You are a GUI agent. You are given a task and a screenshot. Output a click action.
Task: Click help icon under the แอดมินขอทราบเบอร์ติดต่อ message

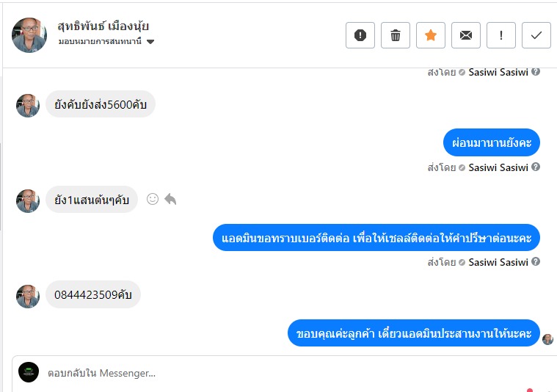[x=536, y=262]
